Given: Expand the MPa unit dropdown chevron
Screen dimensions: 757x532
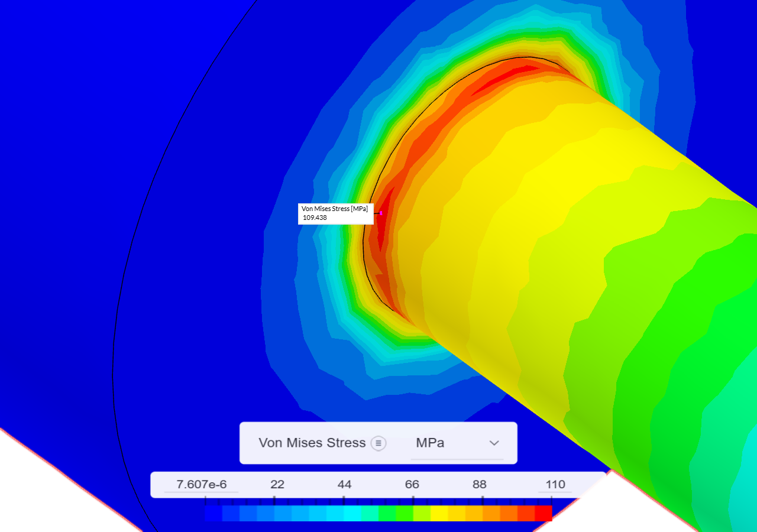Looking at the screenshot, I should pos(494,443).
